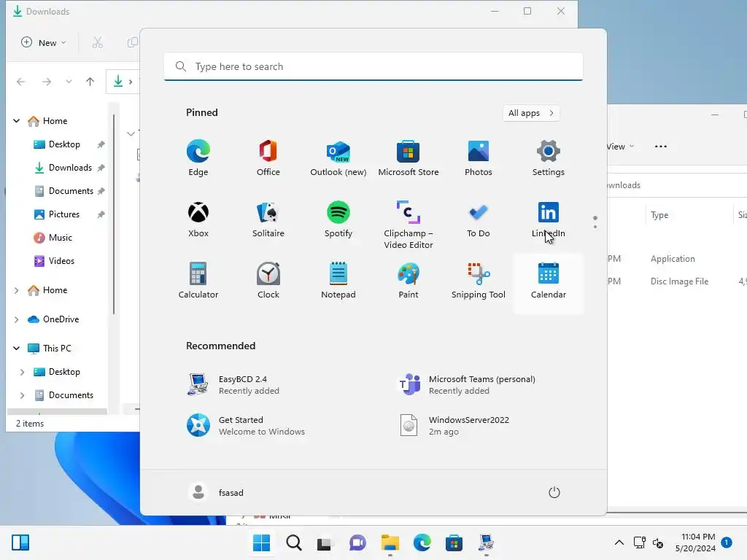Open the To Do app
This screenshot has height=560, width=747.
tap(479, 219)
